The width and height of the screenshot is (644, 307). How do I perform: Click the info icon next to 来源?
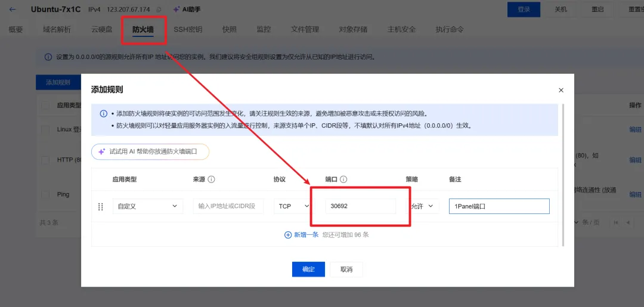[211, 179]
